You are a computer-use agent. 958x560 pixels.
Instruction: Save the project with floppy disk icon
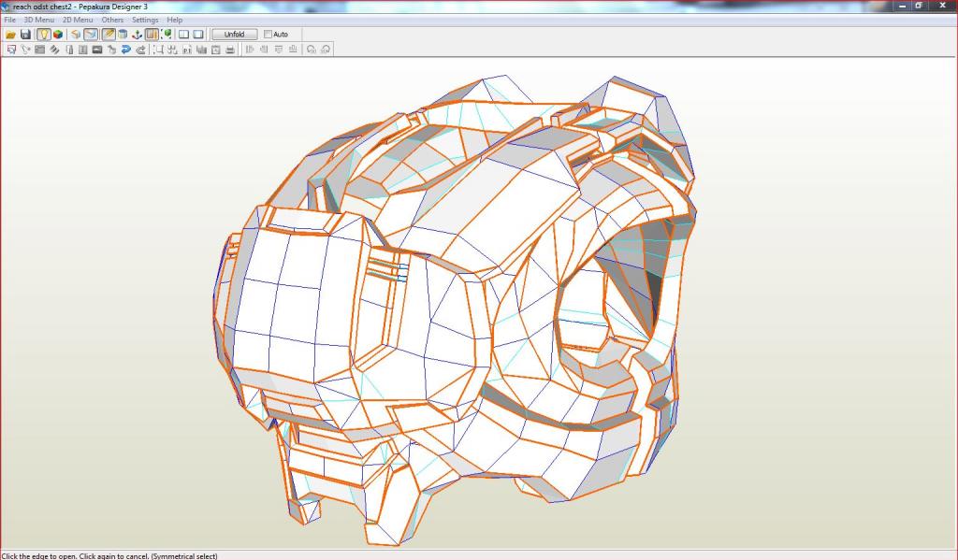[x=25, y=35]
